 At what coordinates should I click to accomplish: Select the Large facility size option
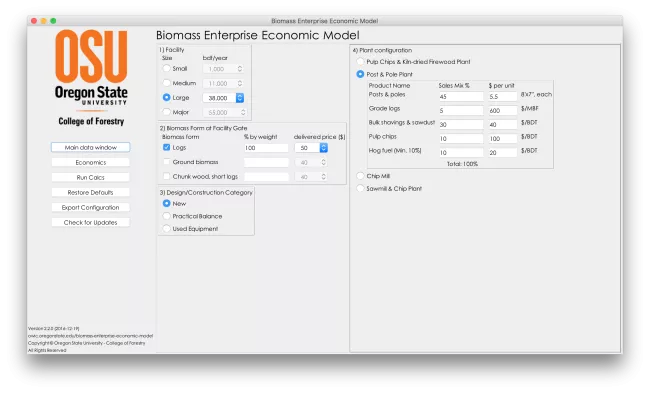coord(166,97)
